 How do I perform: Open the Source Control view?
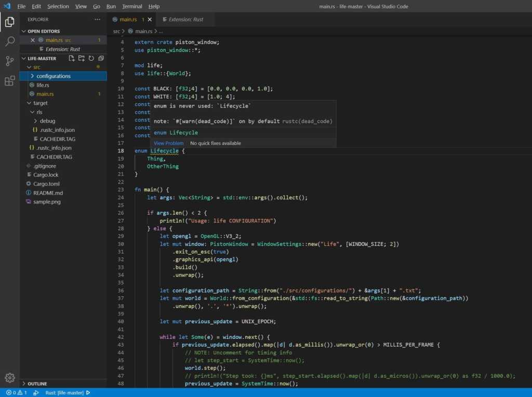coord(9,61)
